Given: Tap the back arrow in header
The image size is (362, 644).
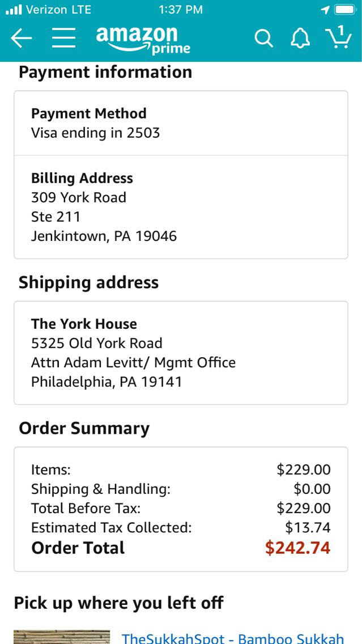Looking at the screenshot, I should [22, 38].
